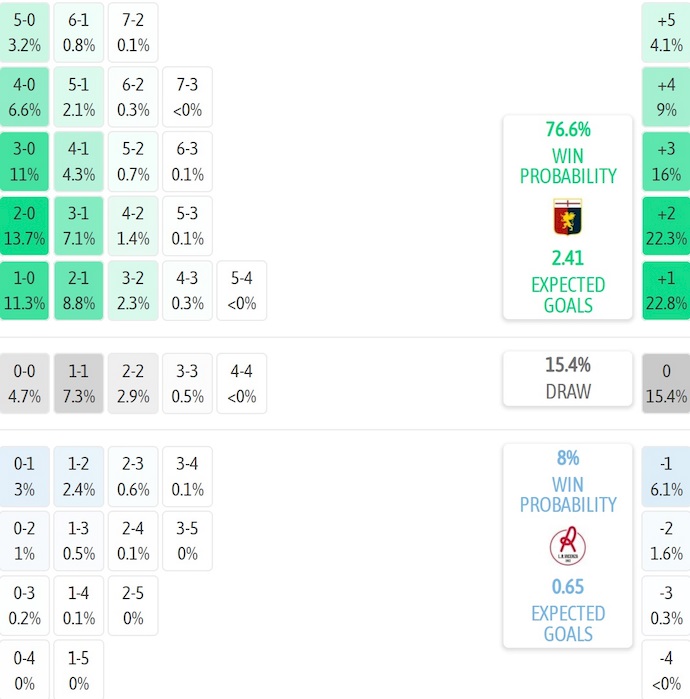This screenshot has height=699, width=690.
Task: Select the 3-1 scoreline tile at 7.1%
Action: 79,226
